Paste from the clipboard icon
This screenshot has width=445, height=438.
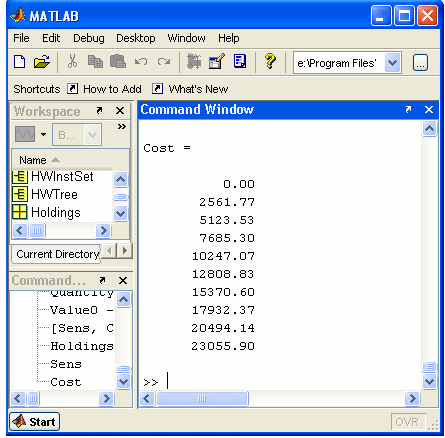point(118,61)
